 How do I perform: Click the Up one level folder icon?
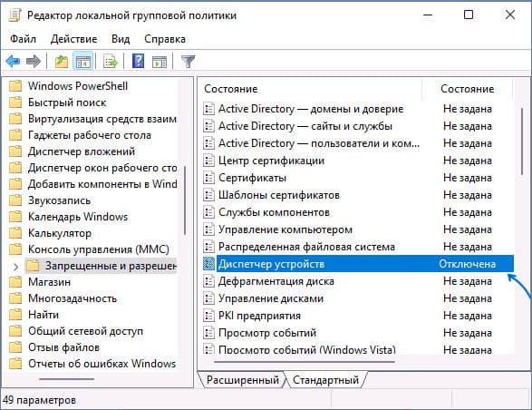62,62
